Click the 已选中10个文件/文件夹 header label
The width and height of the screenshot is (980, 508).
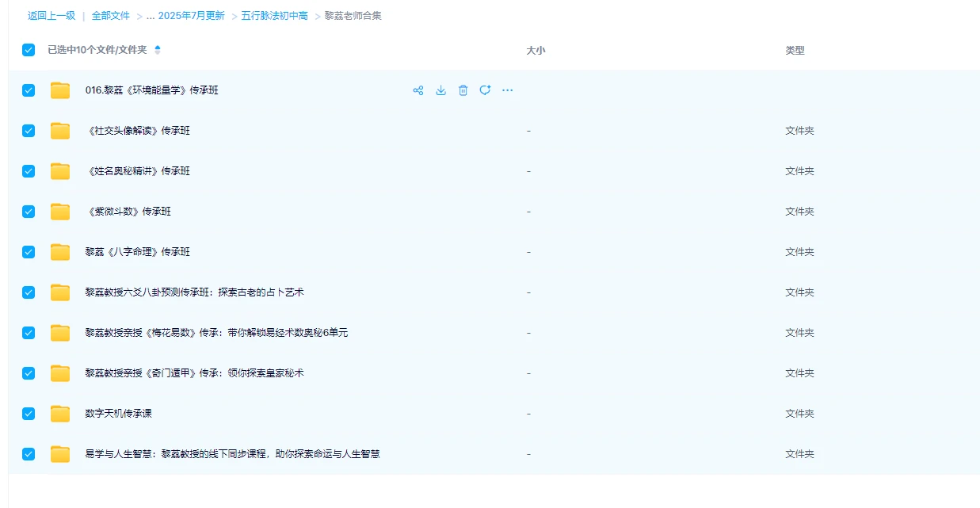pyautogui.click(x=97, y=50)
